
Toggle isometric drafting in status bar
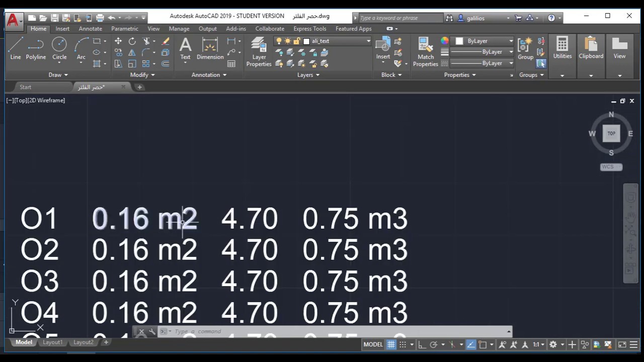coord(452,344)
